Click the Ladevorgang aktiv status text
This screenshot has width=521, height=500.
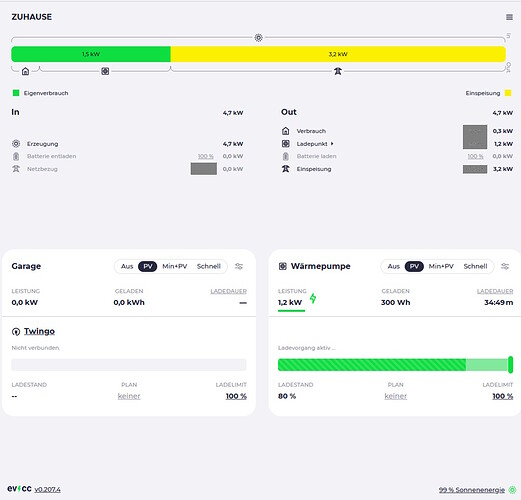pyautogui.click(x=307, y=348)
